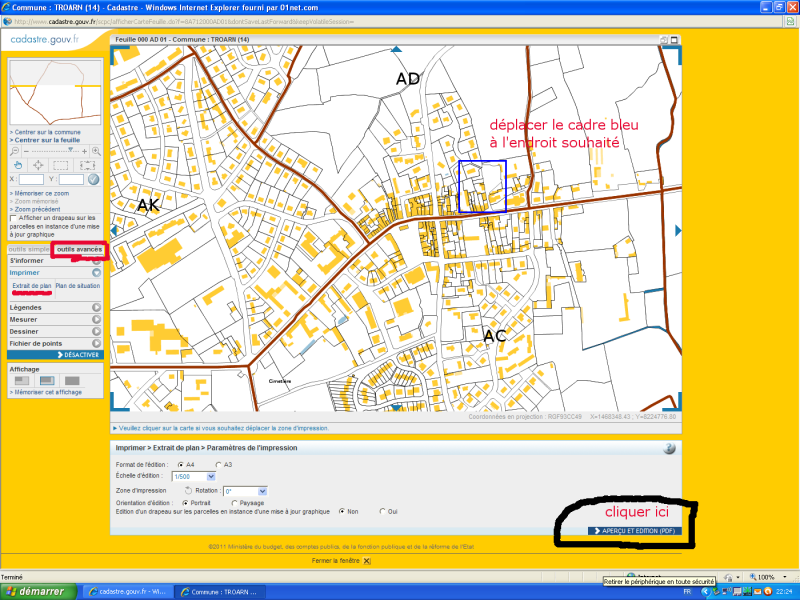Switch to cadastre.gouv.fr taskbar window

128,592
